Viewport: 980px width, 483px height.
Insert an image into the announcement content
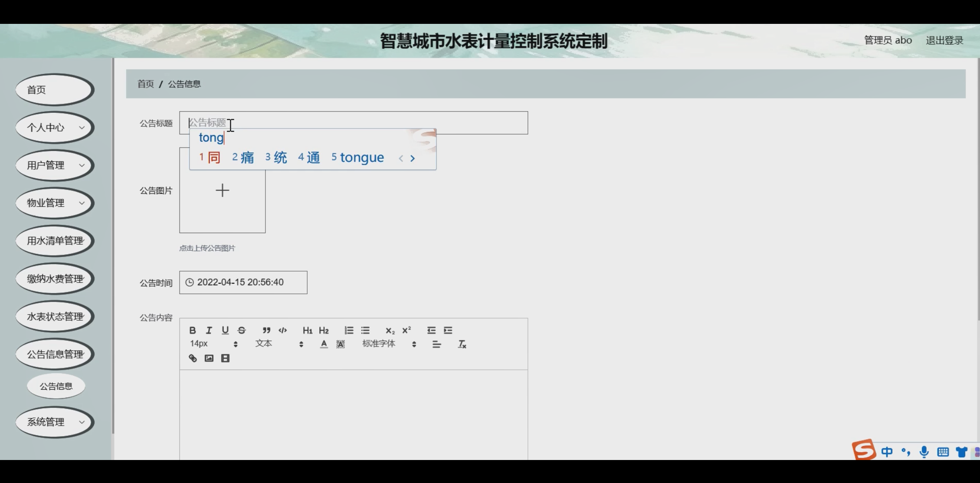tap(209, 358)
